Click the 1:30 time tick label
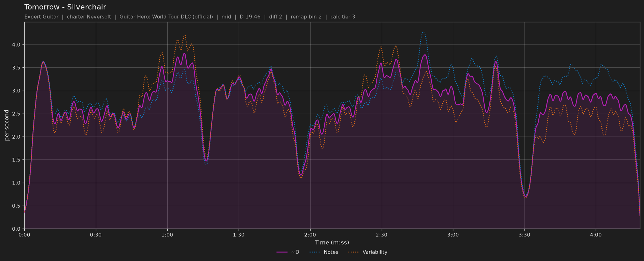Image resolution: width=644 pixels, height=261 pixels. (x=239, y=235)
